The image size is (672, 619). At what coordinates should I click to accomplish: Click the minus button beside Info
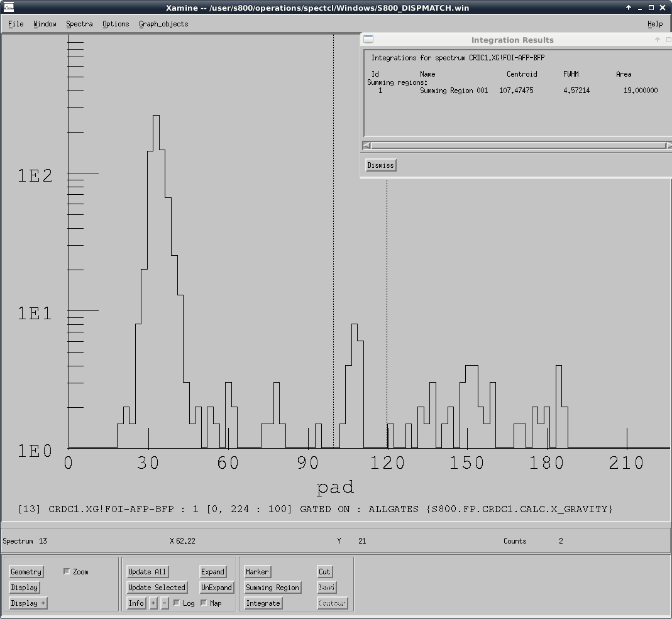coord(165,603)
